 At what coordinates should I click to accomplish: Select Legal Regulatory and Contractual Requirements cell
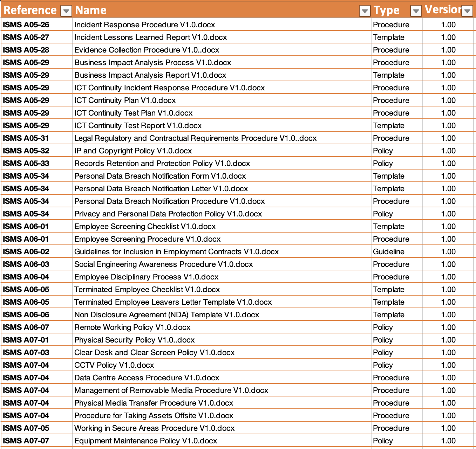(x=222, y=138)
